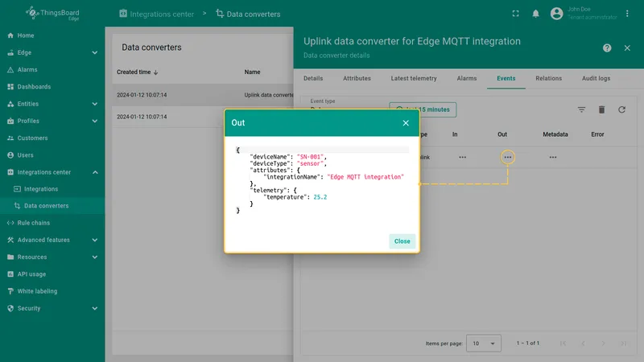644x362 pixels.
Task: Click the Name column header
Action: [252, 72]
